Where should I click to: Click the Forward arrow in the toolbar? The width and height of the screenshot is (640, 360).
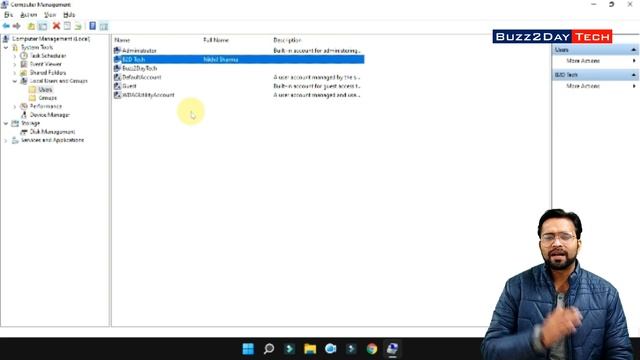click(x=16, y=26)
